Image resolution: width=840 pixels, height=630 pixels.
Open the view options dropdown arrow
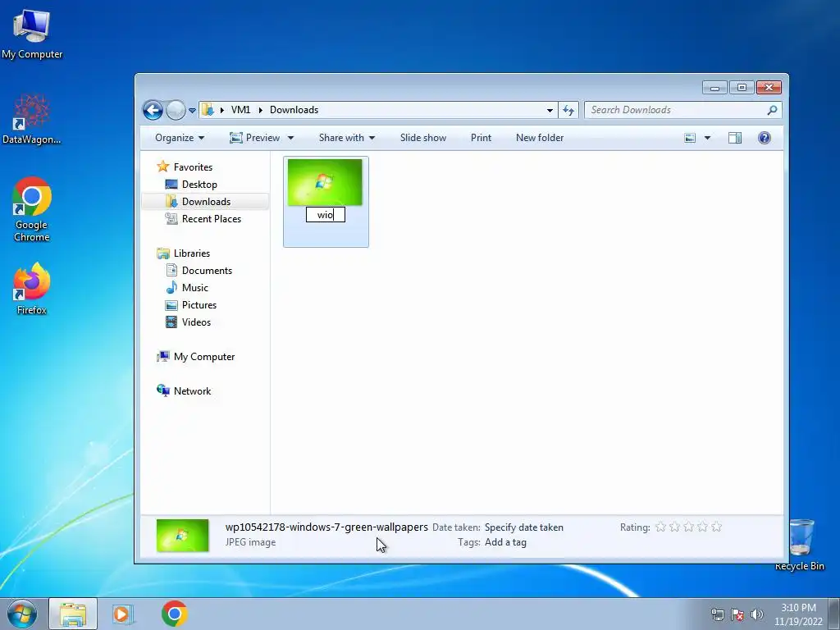[707, 138]
